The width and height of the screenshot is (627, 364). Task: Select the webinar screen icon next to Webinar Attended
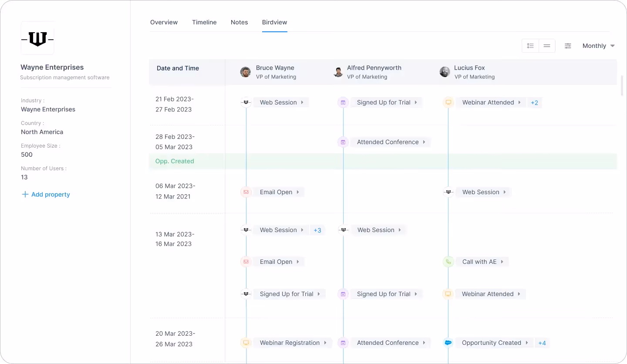tap(448, 102)
